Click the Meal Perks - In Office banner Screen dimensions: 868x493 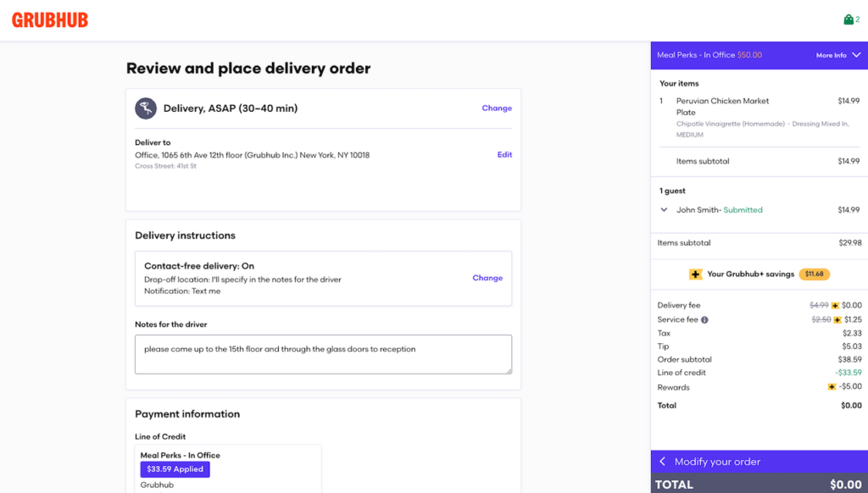(709, 55)
